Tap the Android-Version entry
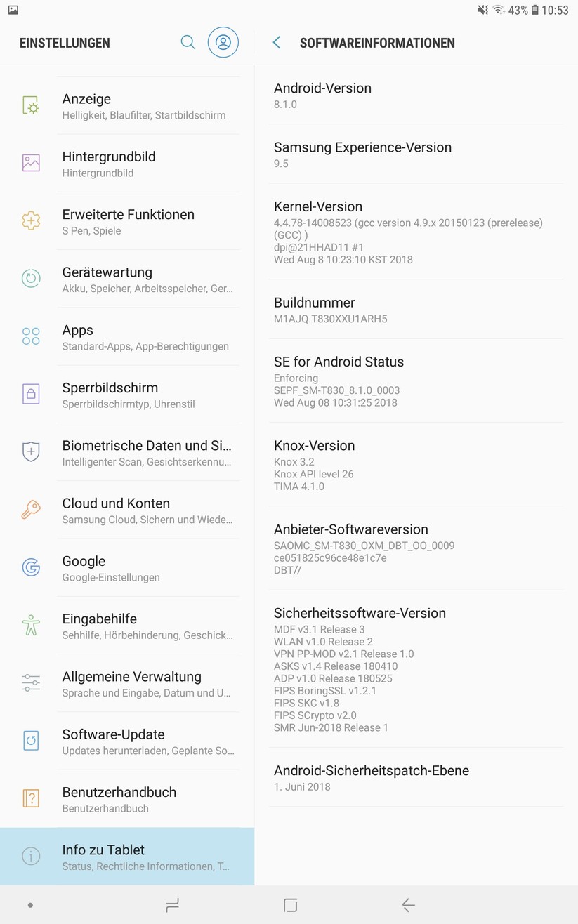Screen dimensions: 578x924 click(x=414, y=95)
